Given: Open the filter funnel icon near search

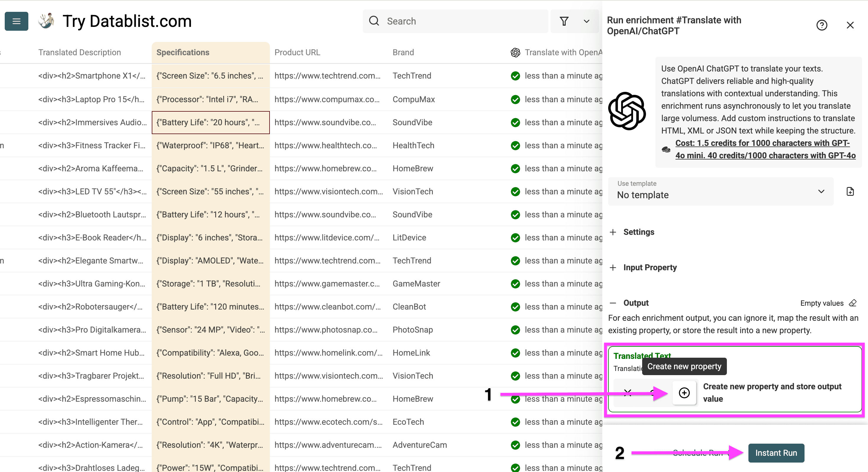Looking at the screenshot, I should (x=564, y=21).
